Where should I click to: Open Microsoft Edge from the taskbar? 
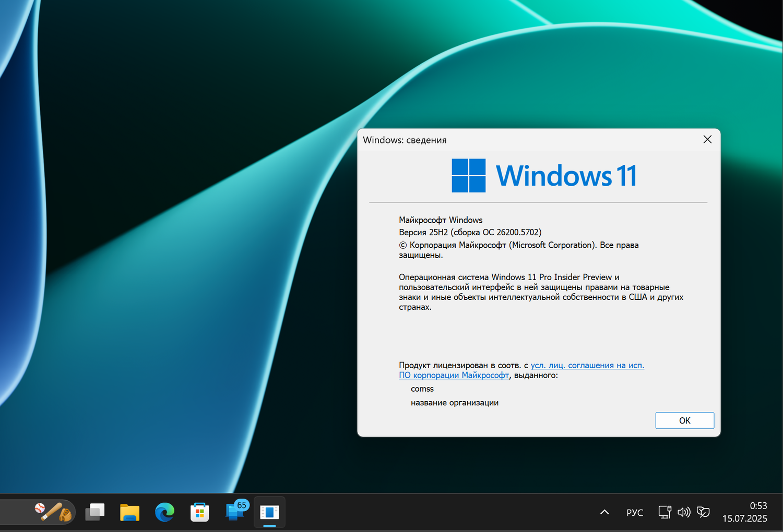point(164,512)
